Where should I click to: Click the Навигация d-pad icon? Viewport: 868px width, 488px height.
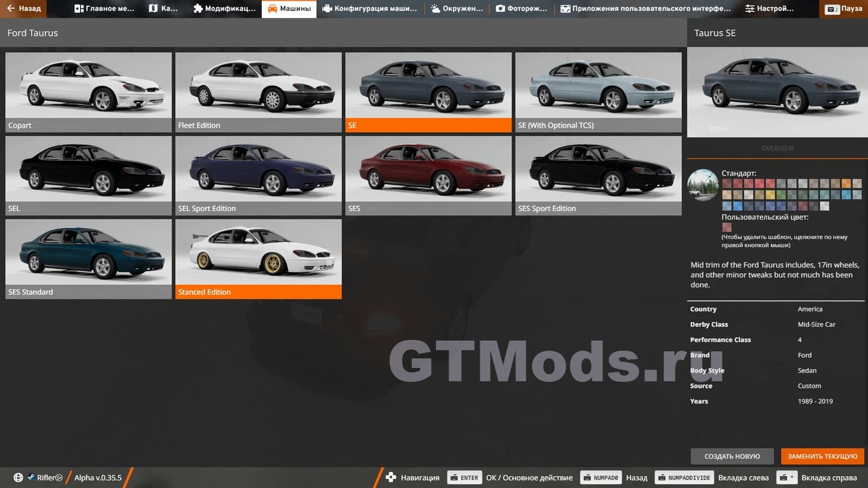(391, 477)
